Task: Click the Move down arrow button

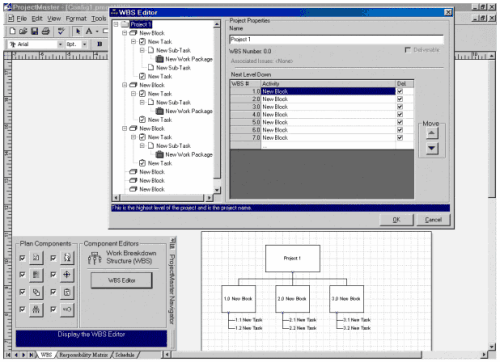Action: click(432, 148)
